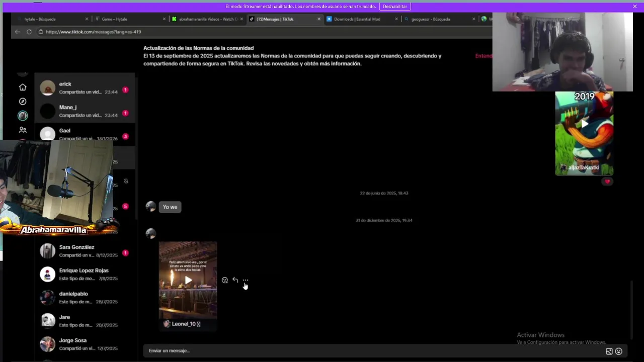Switch to the abrahamaravilla Videos tab
The image size is (644, 362).
point(206,19)
